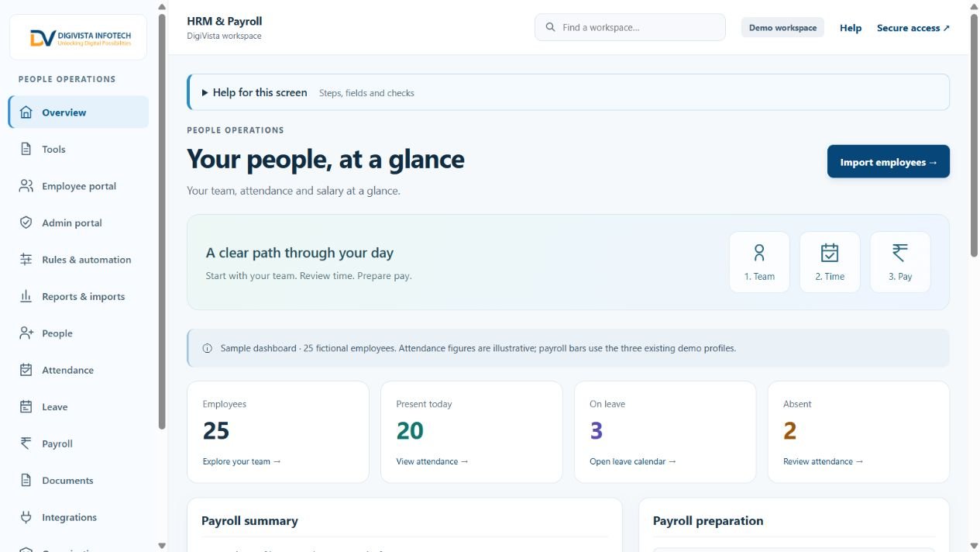Open the leave calendar link
This screenshot has height=552, width=980.
[x=633, y=461]
